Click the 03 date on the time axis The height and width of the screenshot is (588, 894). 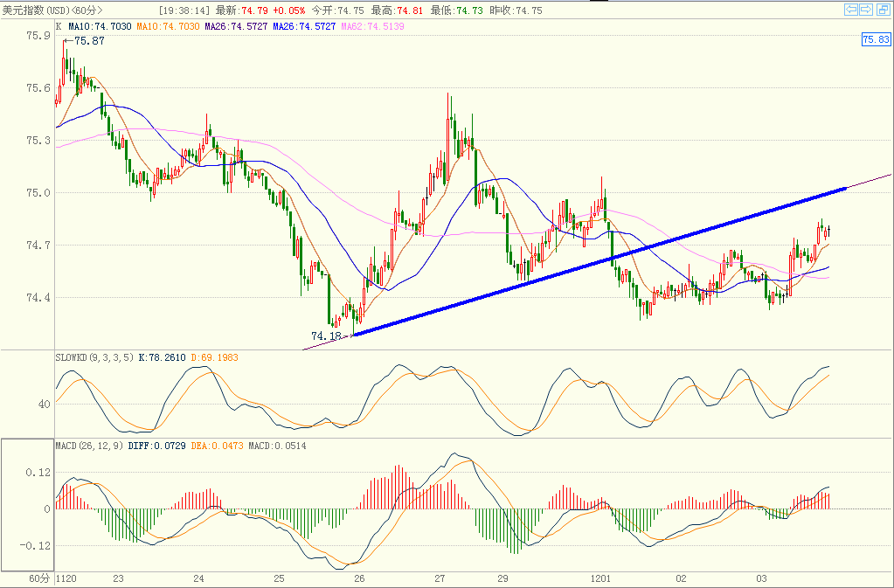point(761,579)
